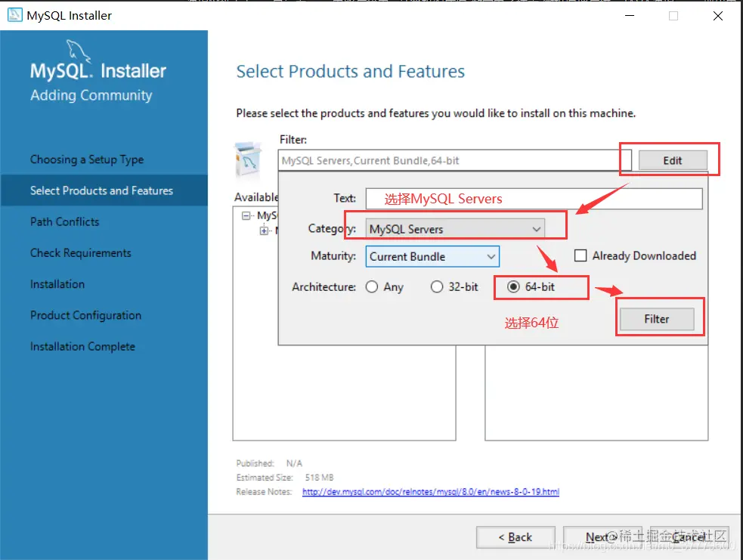Click the Estimated Size 518 MB value
This screenshot has width=743, height=560.
(320, 477)
